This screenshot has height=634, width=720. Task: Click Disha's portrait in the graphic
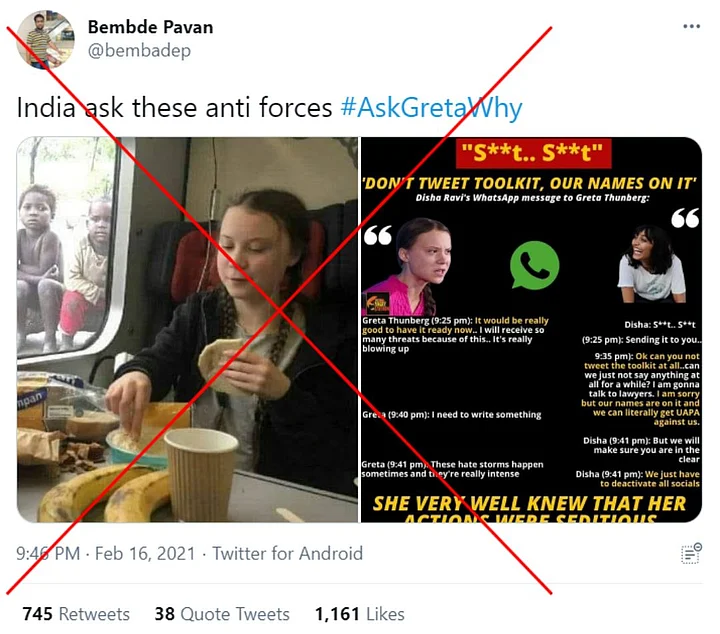coord(651,264)
